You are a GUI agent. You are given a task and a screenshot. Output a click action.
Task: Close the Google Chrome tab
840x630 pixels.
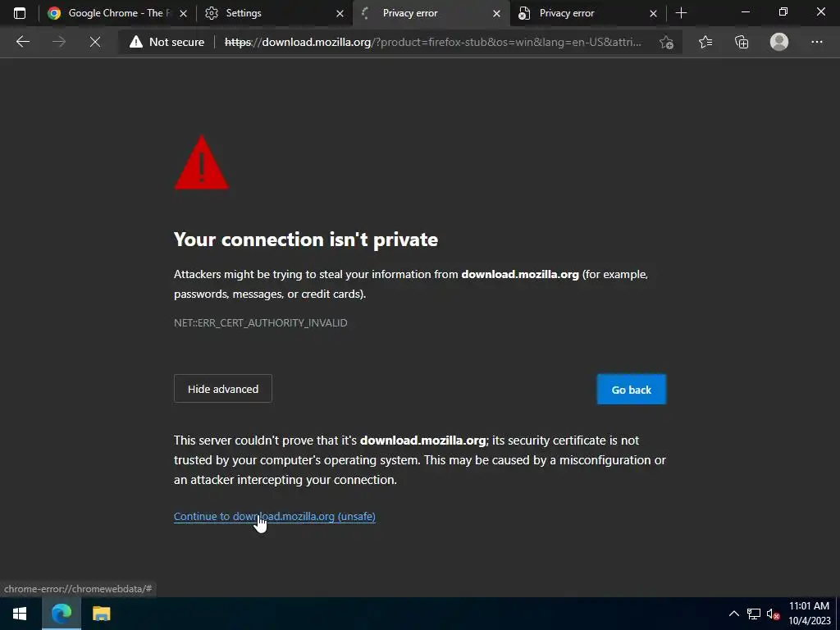(x=183, y=13)
